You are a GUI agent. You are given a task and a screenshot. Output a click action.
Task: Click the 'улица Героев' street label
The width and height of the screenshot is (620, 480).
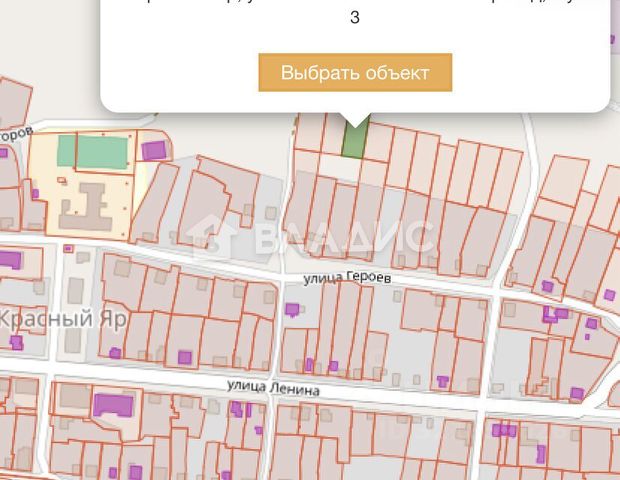point(347,278)
